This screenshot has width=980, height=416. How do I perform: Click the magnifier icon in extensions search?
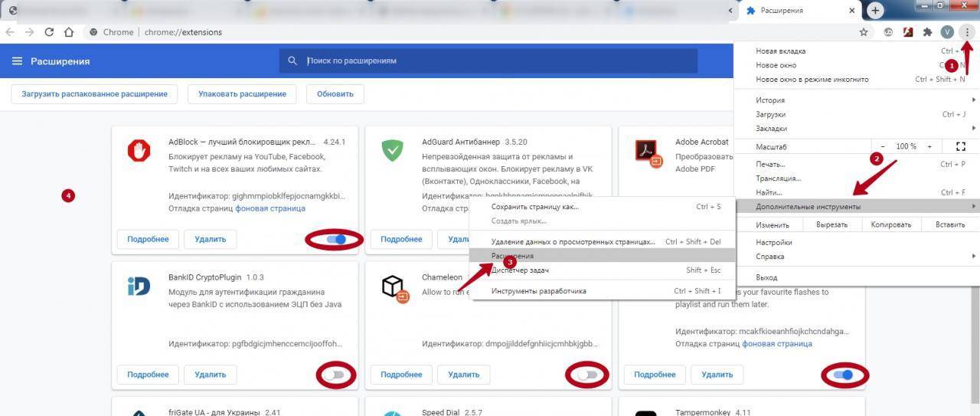coord(292,61)
